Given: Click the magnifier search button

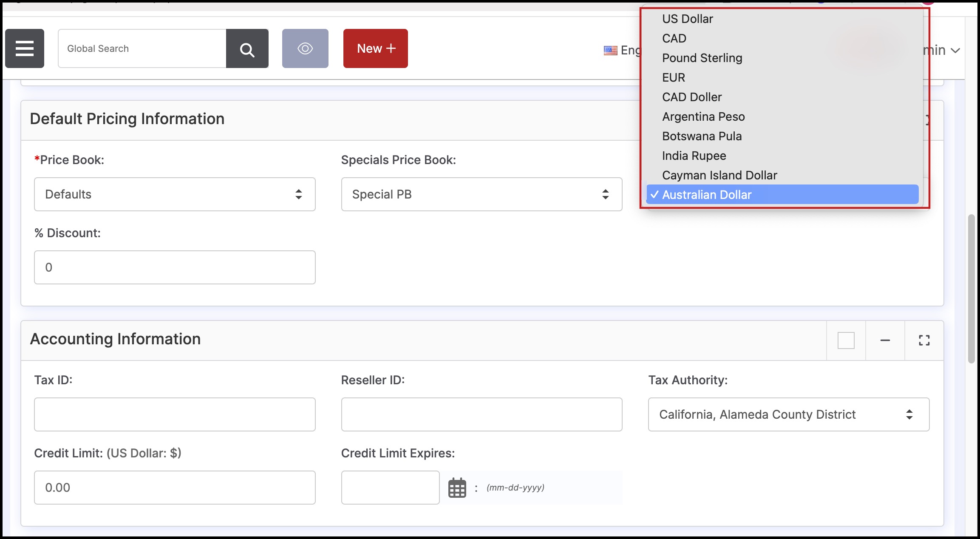Looking at the screenshot, I should click(x=247, y=48).
